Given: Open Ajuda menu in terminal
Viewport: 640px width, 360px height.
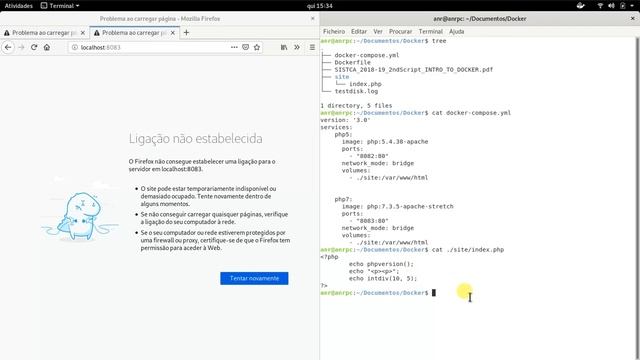Looking at the screenshot, I should 457,31.
